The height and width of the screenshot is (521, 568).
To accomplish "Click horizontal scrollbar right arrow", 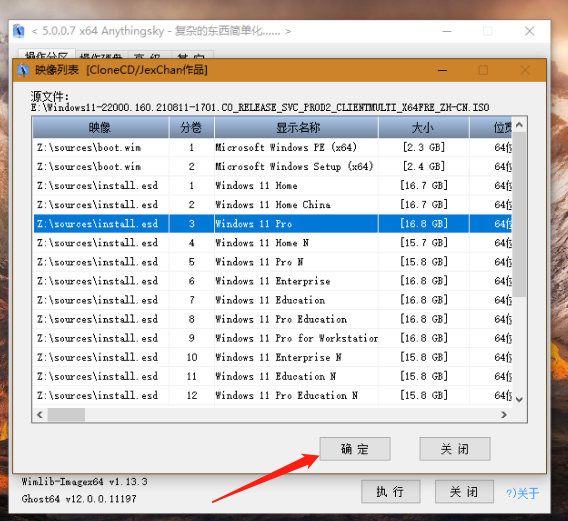I will (x=504, y=414).
